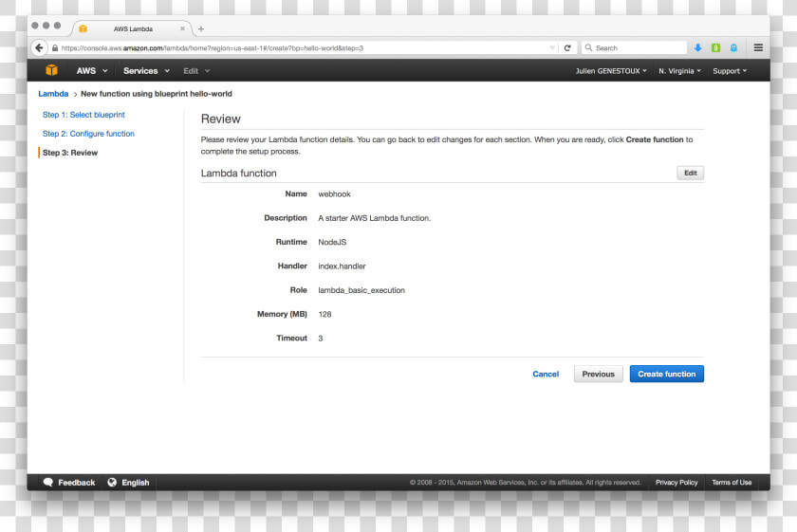
Task: Click the Feedback footer button
Action: (69, 482)
